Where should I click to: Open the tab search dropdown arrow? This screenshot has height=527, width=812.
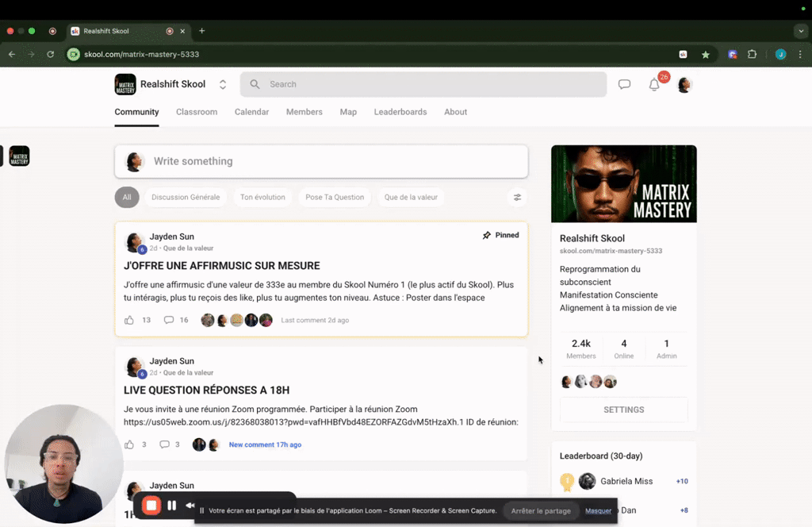(801, 31)
